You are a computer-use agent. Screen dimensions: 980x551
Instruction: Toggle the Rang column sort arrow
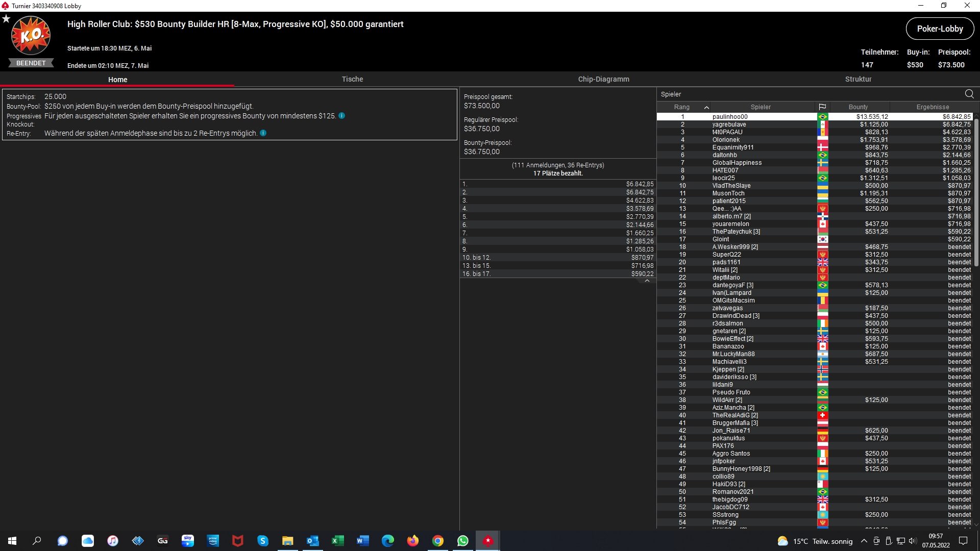706,107
